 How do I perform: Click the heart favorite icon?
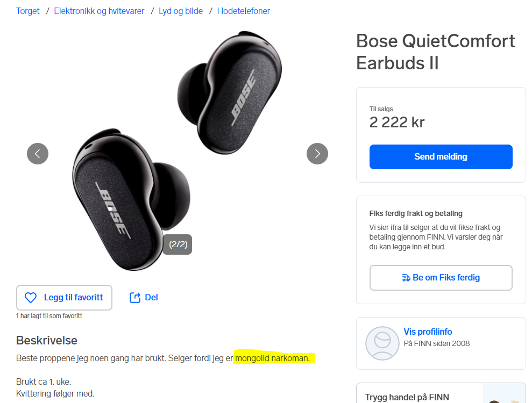(x=31, y=298)
